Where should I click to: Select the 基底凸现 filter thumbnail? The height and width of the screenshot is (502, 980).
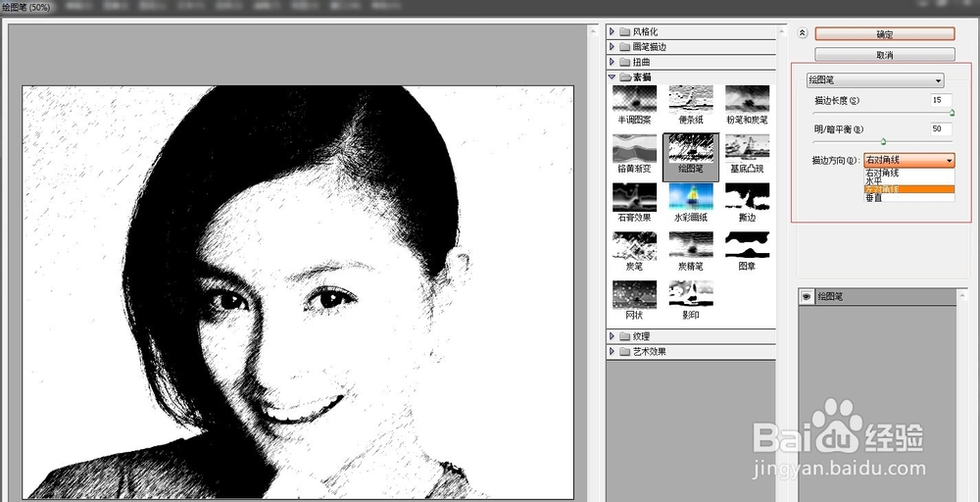tap(747, 147)
